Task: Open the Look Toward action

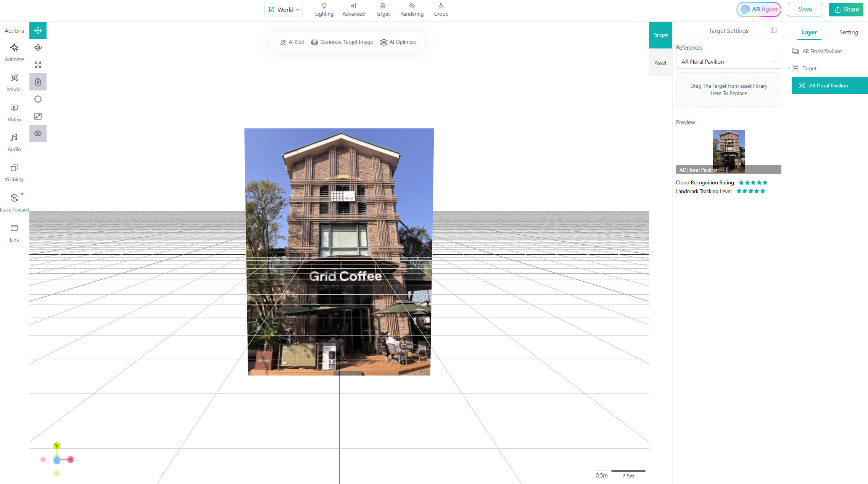Action: click(14, 203)
